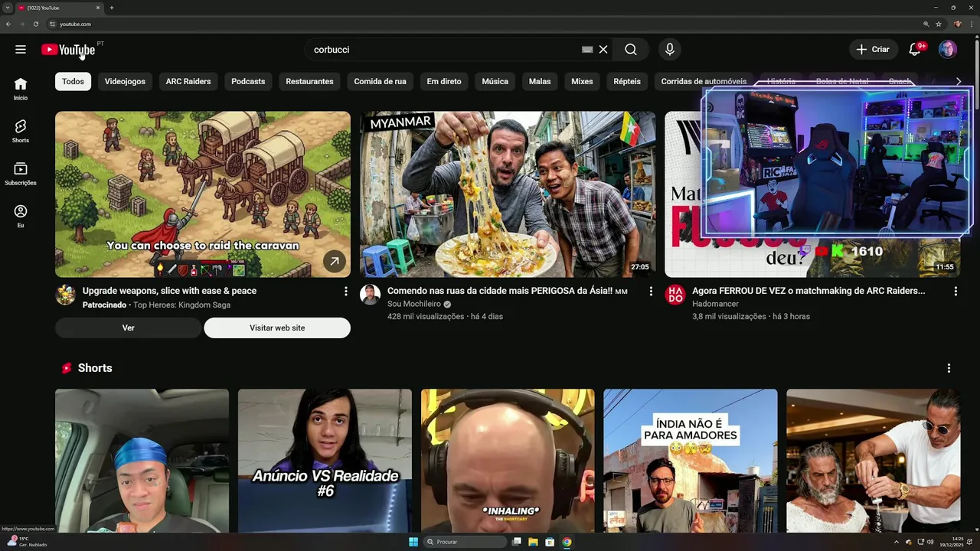Viewport: 980px width, 551px height.
Task: Select the Música filter chip
Action: pyautogui.click(x=495, y=81)
